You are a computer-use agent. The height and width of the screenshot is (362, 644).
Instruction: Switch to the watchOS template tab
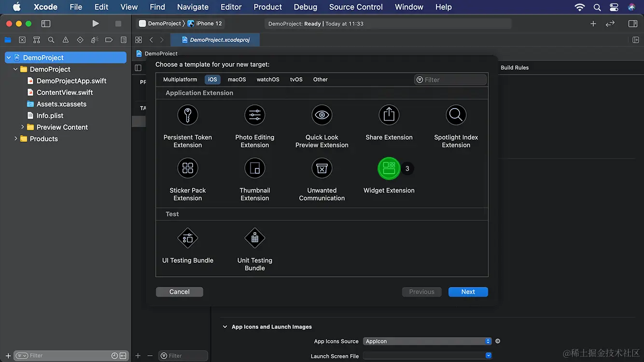pyautogui.click(x=268, y=79)
